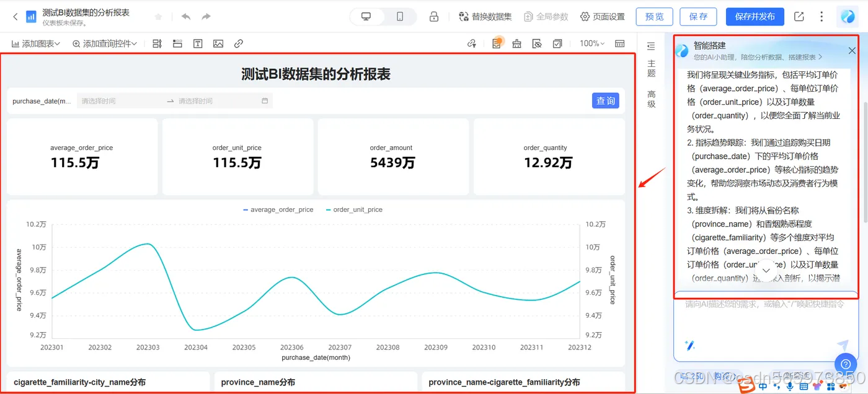Add an image component via the picture icon
Screen dimensions: 868x394
click(217, 43)
